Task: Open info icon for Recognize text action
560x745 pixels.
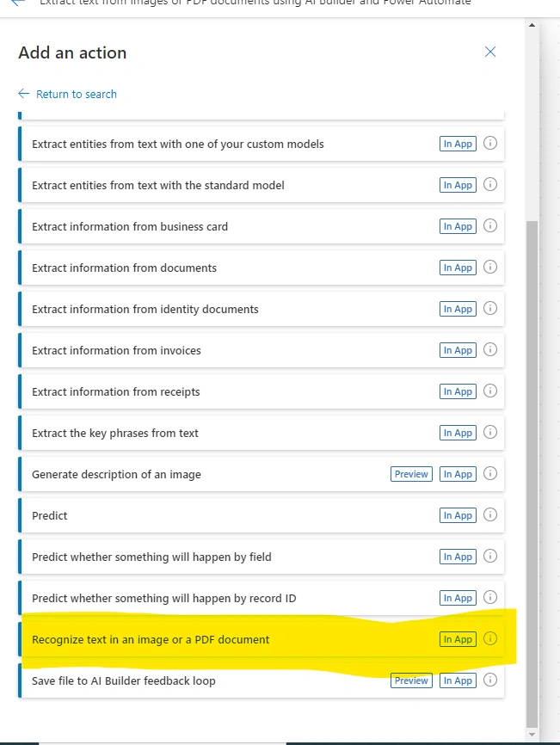Action: (490, 638)
